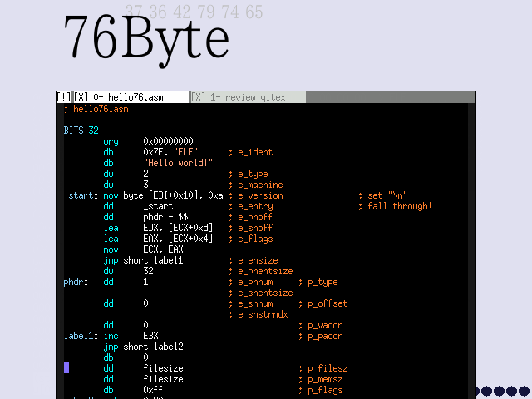Click the 0x00000000 org address value

click(x=168, y=141)
